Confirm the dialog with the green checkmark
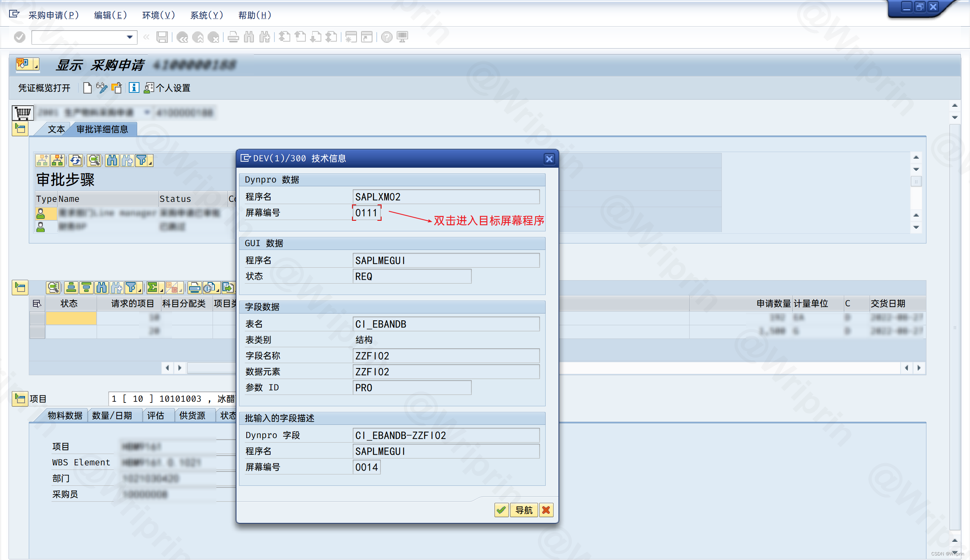 [501, 510]
